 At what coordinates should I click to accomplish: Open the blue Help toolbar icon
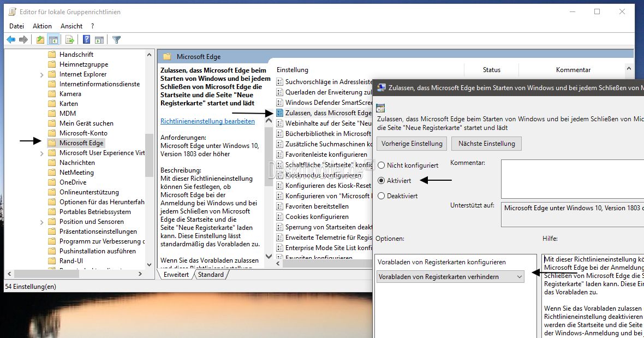point(86,39)
